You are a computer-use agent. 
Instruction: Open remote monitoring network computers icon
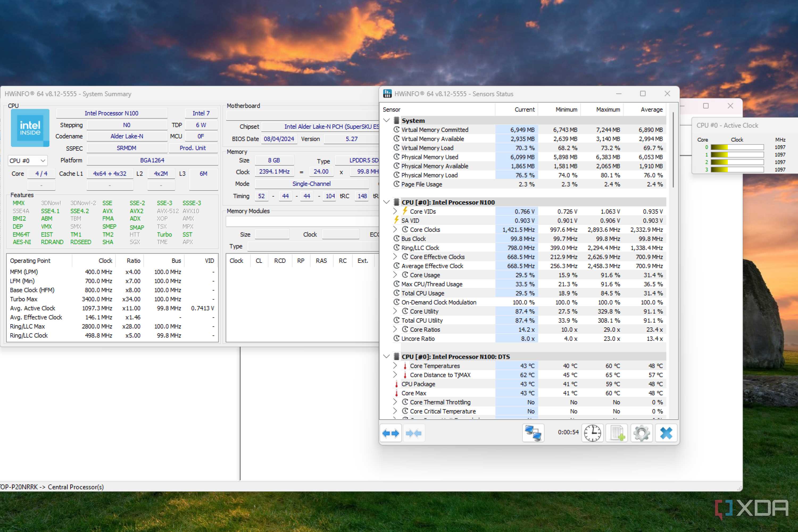click(x=533, y=433)
